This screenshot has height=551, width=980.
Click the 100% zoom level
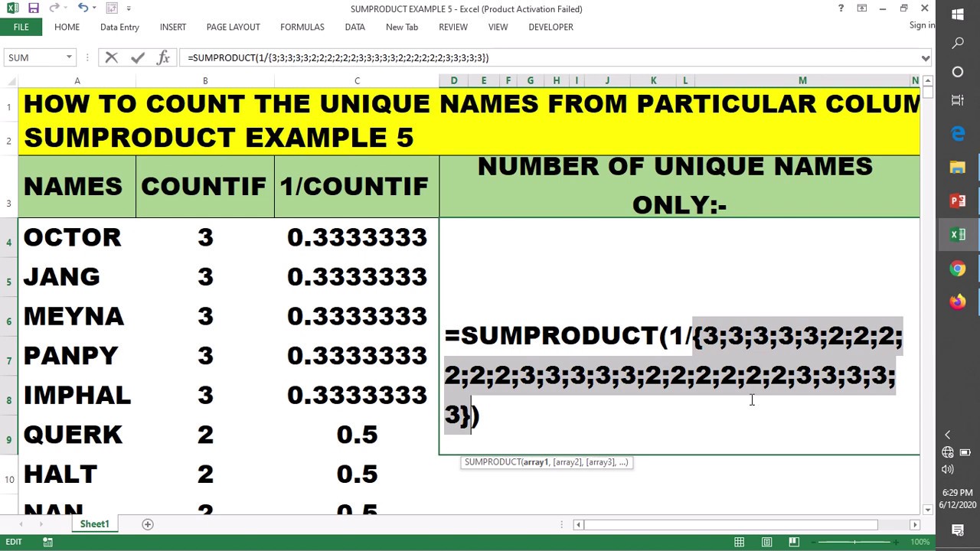tap(921, 542)
